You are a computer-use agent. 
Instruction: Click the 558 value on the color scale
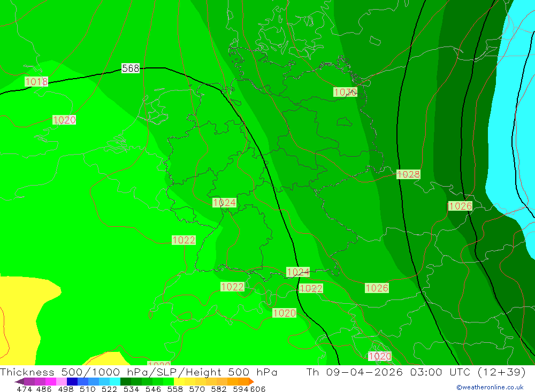tap(175, 389)
